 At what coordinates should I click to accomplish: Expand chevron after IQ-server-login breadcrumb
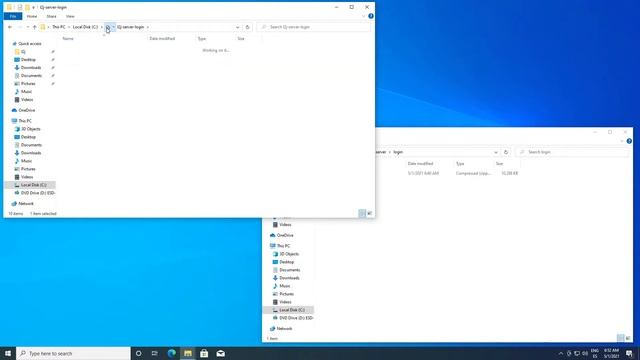tap(148, 27)
